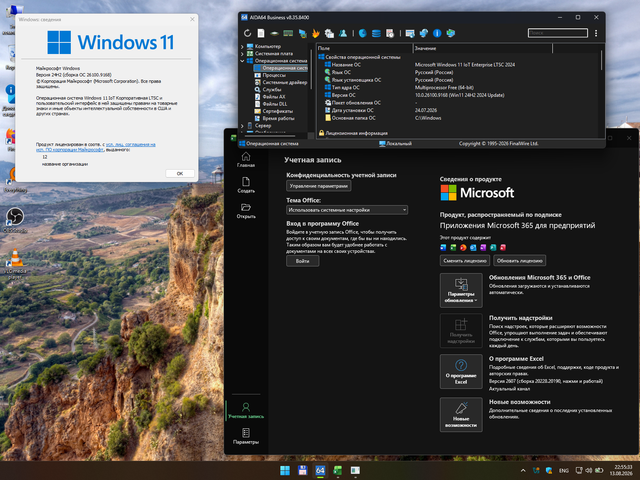Expand the Системная плата tree node

point(242,53)
